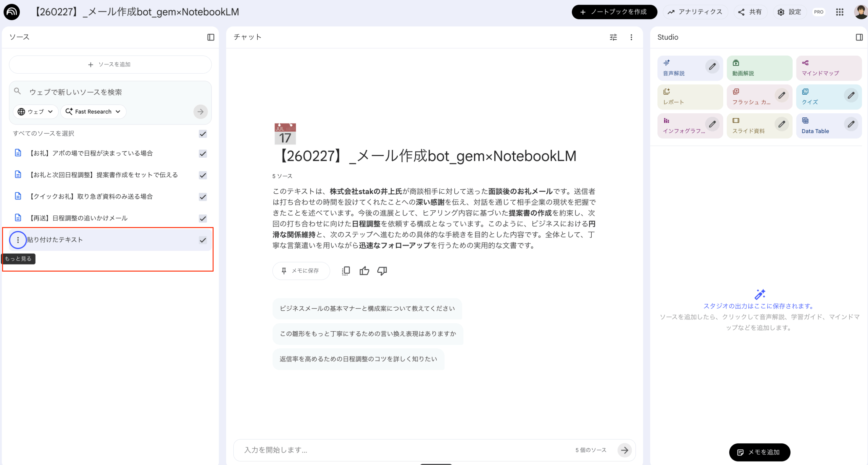Click thumbs down on the summary

point(382,271)
